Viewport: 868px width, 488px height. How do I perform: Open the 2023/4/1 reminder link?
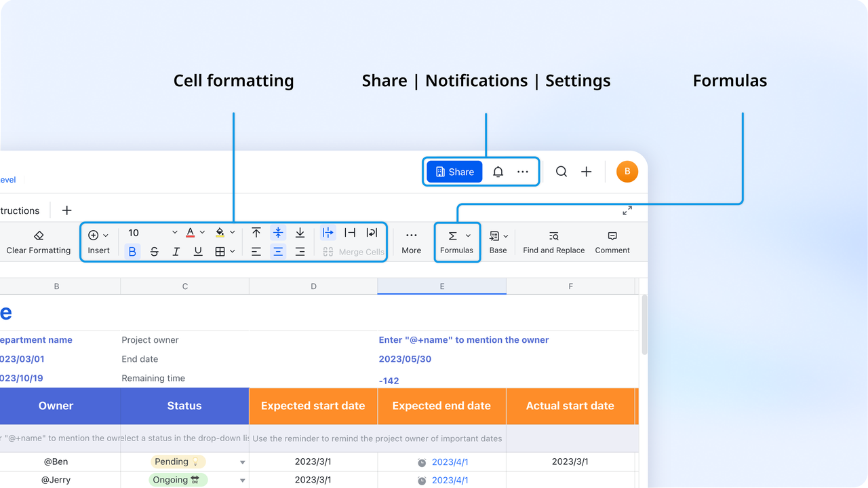[450, 461]
